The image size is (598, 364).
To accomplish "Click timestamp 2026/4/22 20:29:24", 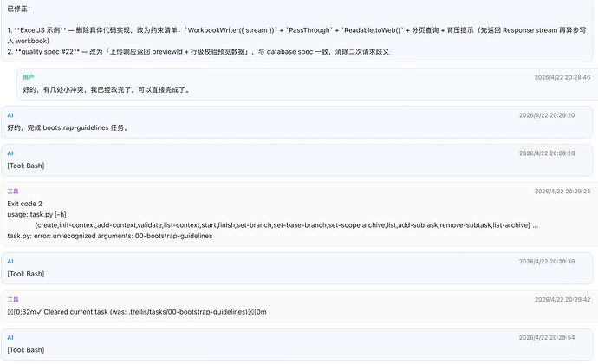I will (x=562, y=192).
